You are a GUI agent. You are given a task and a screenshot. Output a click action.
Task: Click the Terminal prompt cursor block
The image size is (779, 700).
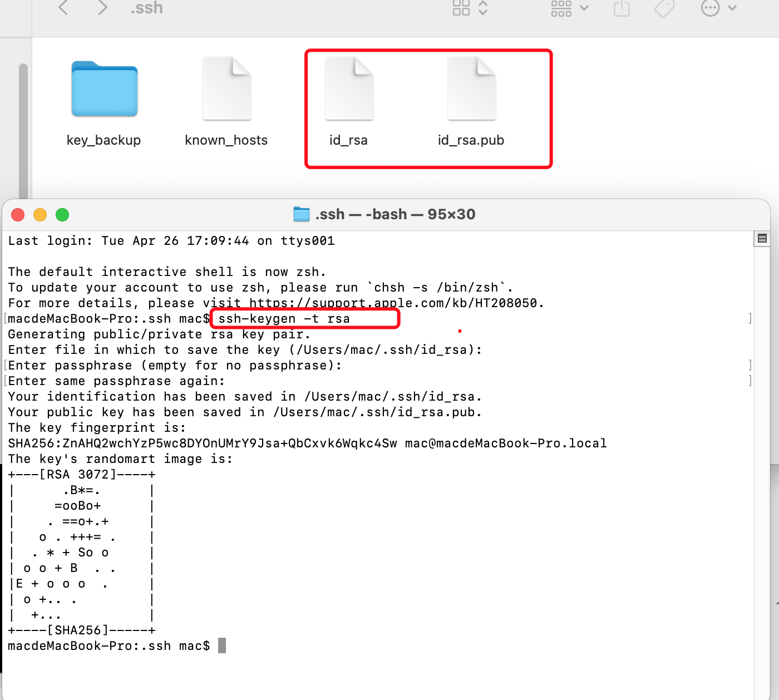point(222,645)
